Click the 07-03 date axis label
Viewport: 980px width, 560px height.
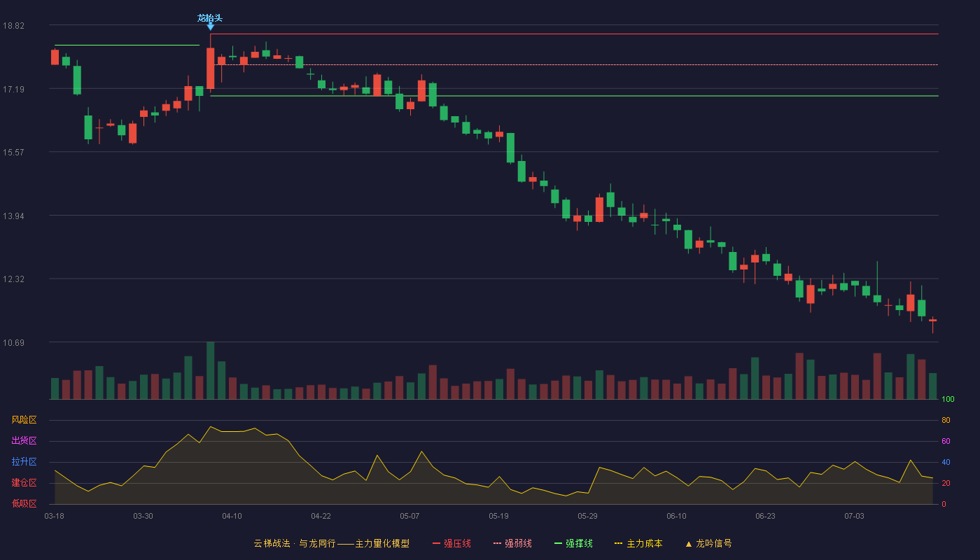[854, 516]
